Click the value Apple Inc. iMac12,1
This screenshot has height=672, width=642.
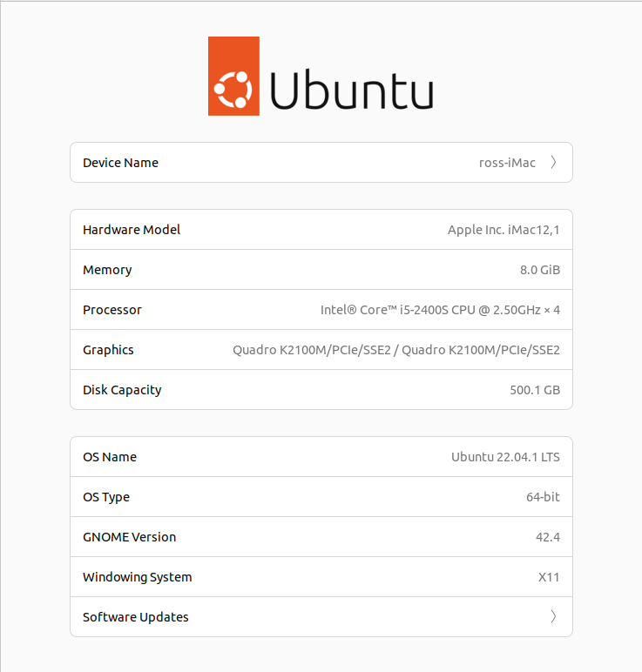(503, 230)
